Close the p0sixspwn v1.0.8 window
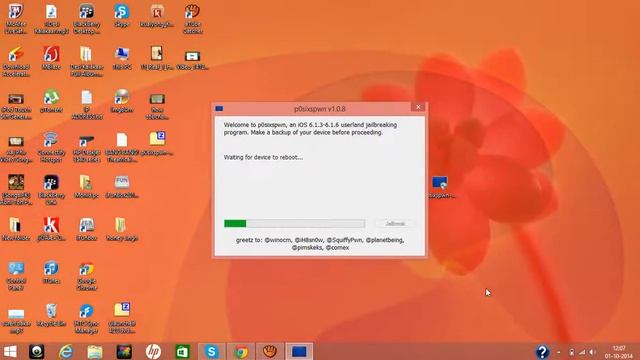Screen dimensions: 640x360 [x=418, y=107]
